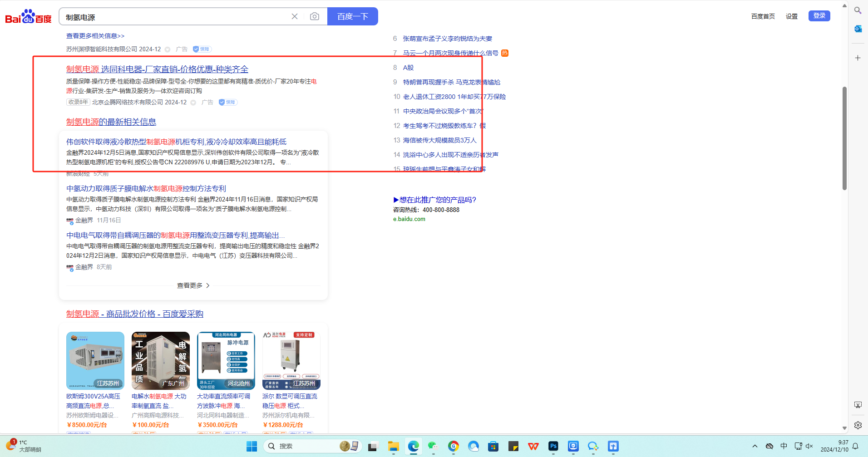Open 欧斯姆300V25A高压 product title
868x457 pixels.
coord(94,401)
